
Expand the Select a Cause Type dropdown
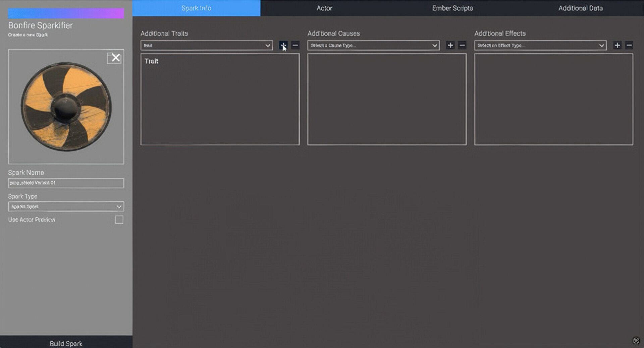373,45
